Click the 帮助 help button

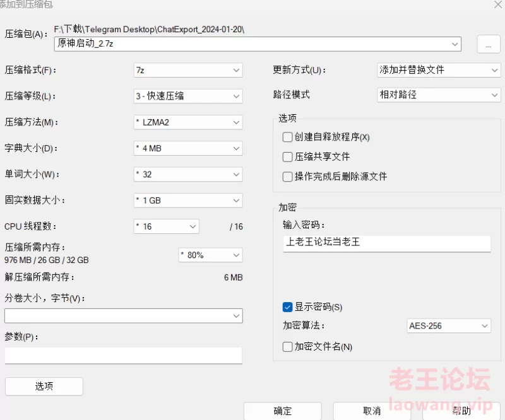pyautogui.click(x=461, y=411)
